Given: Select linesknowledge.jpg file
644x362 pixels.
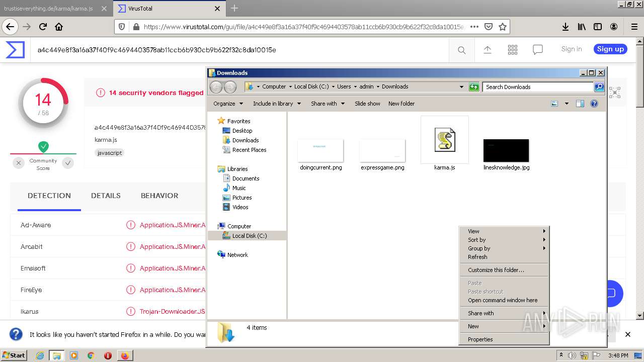Looking at the screenshot, I should click(506, 155).
